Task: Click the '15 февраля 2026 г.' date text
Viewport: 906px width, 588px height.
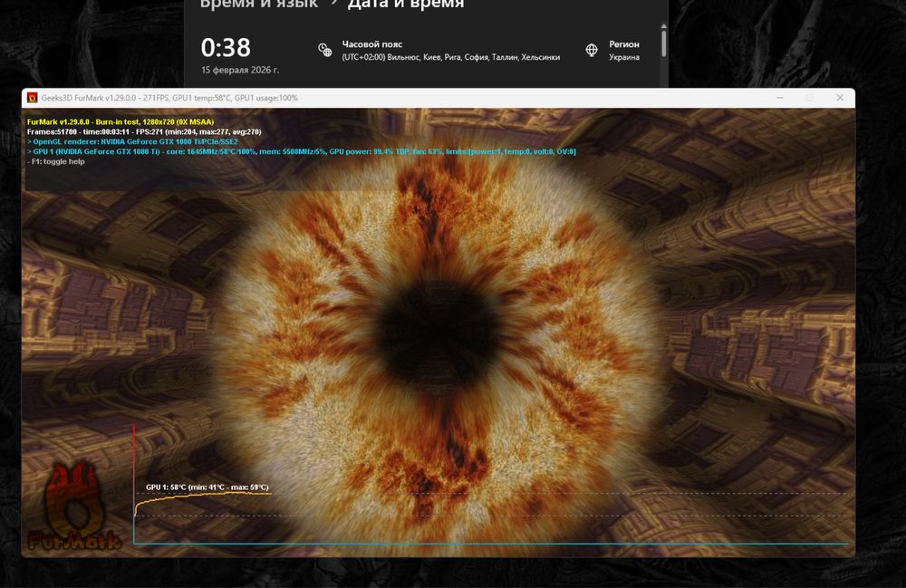Action: point(240,70)
